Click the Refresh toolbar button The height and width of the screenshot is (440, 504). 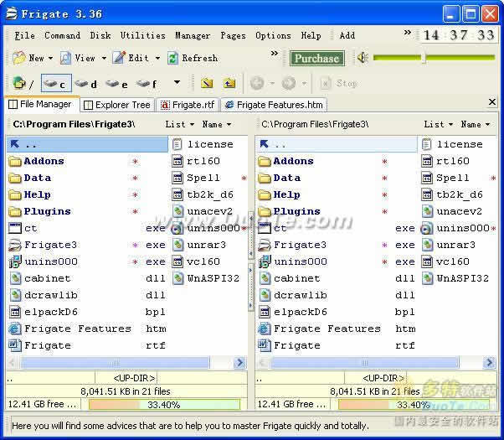193,59
